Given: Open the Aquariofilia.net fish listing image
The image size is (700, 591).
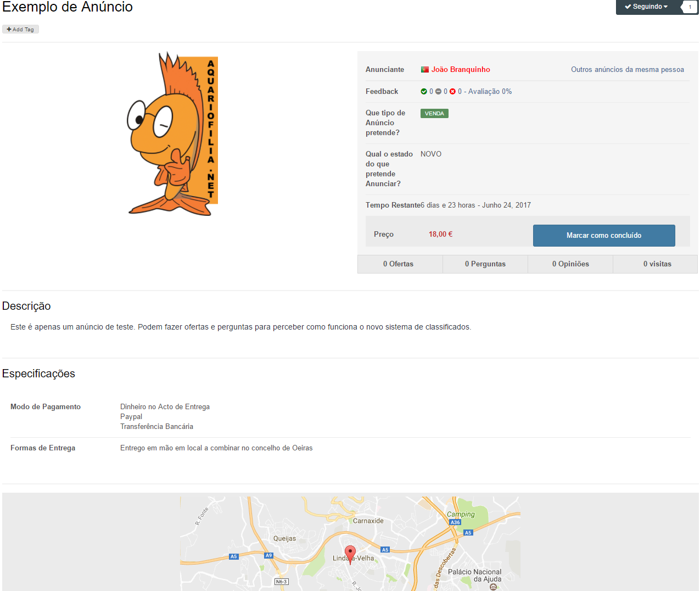Looking at the screenshot, I should 173,133.
